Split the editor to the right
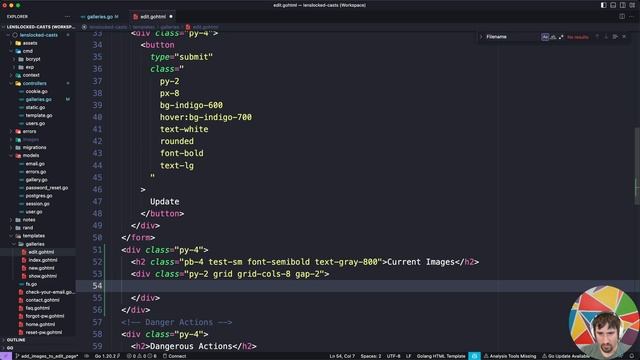640x360 pixels. pos(622,17)
